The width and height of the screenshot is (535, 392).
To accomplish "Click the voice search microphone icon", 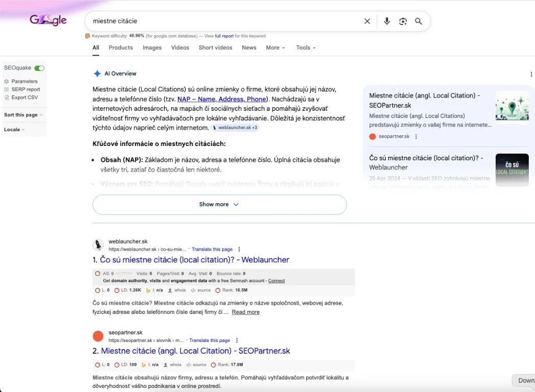I will tap(387, 21).
